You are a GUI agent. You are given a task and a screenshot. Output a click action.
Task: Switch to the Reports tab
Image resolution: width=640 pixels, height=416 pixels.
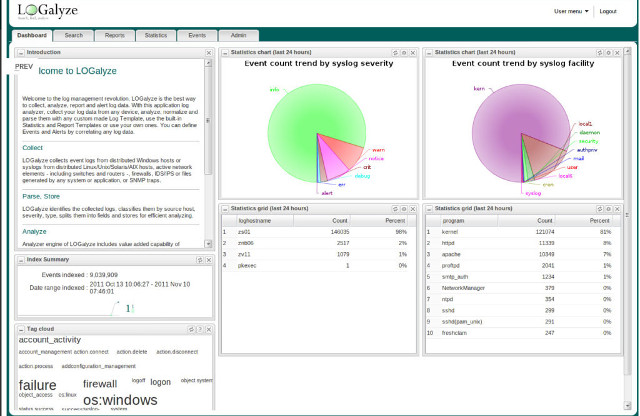pyautogui.click(x=115, y=35)
